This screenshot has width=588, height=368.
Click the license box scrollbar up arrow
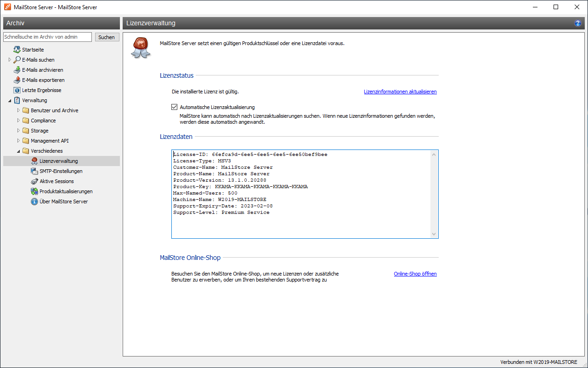tap(434, 154)
